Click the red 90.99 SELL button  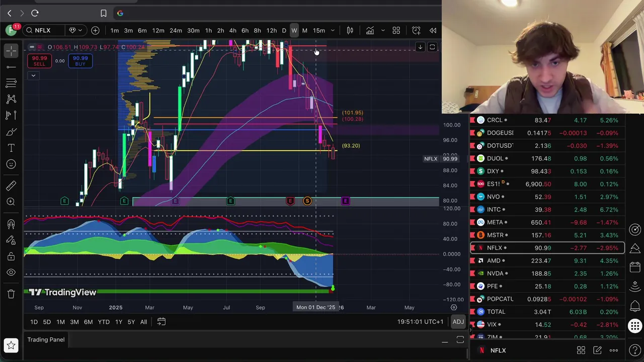click(x=39, y=61)
